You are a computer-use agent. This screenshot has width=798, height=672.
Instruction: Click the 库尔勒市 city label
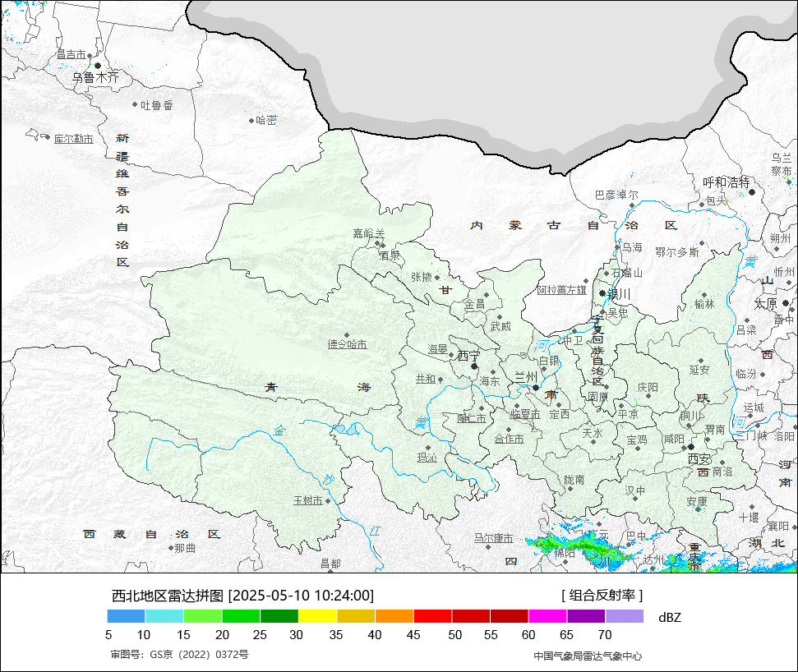(74, 139)
